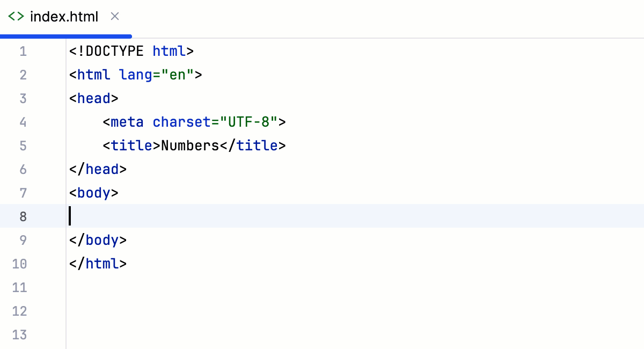The width and height of the screenshot is (644, 349).
Task: Click line number 8 in the gutter
Action: pyautogui.click(x=23, y=216)
